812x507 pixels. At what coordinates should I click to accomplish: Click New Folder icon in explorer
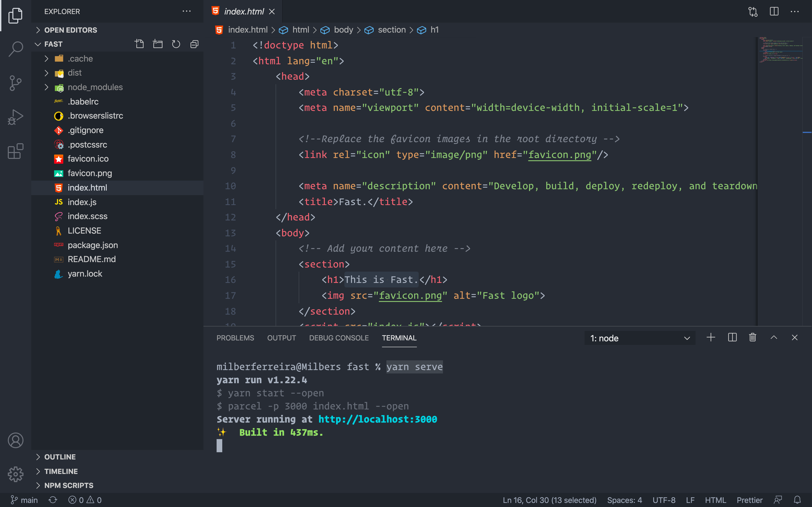tap(158, 44)
